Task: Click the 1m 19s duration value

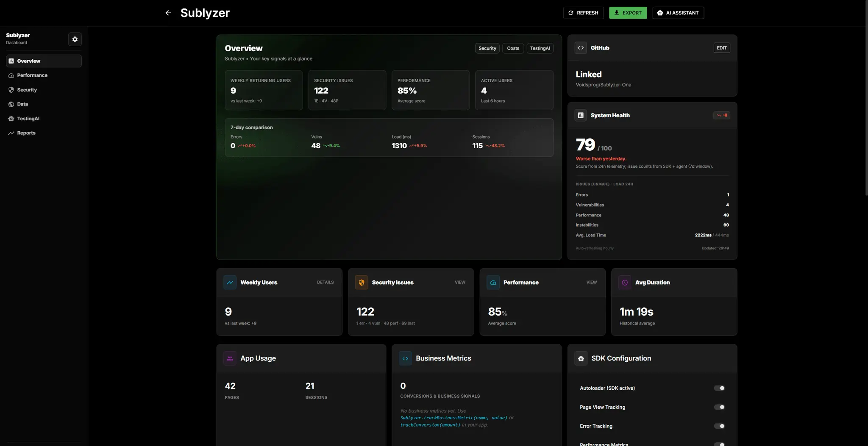Action: 637,312
